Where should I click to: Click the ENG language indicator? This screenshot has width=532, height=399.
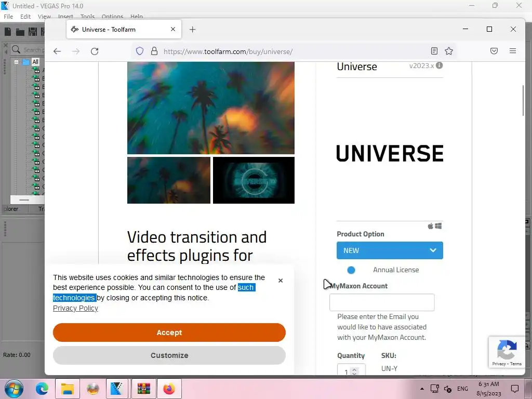coord(462,389)
